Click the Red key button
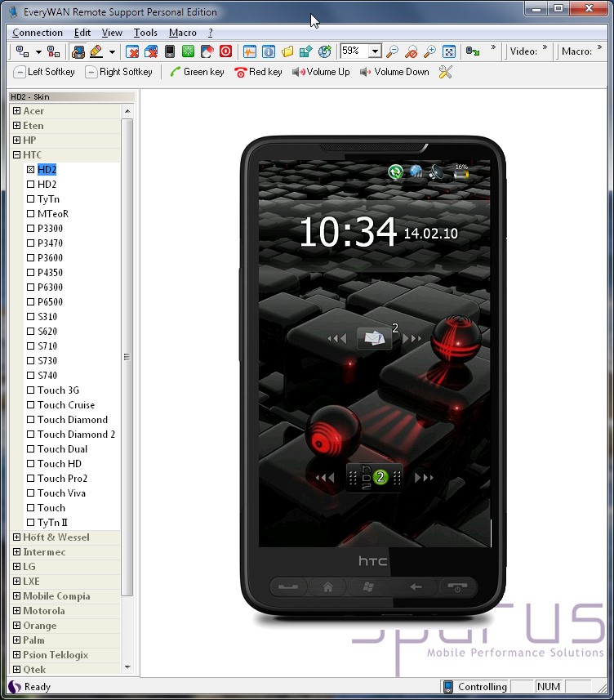Image resolution: width=614 pixels, height=700 pixels. click(258, 72)
